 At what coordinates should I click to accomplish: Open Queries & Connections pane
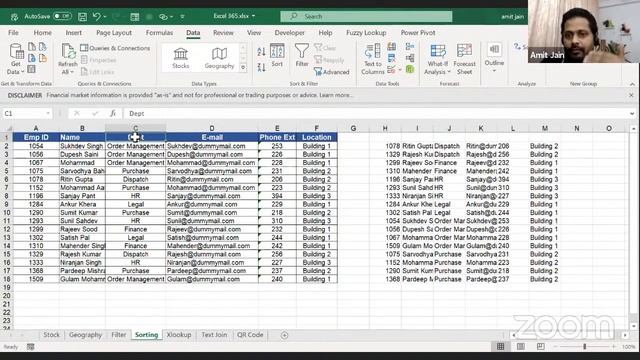[115, 48]
